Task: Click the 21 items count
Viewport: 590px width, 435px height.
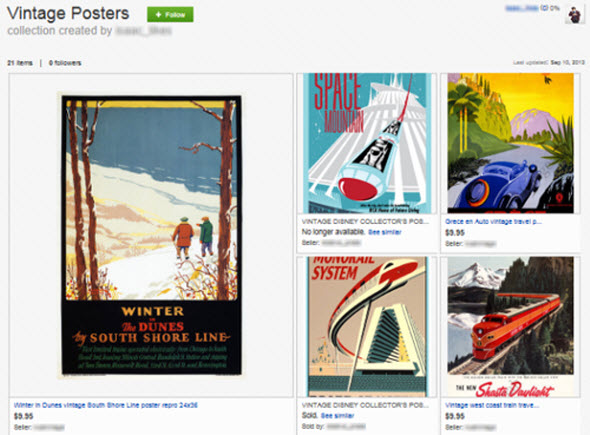Action: click(x=20, y=63)
